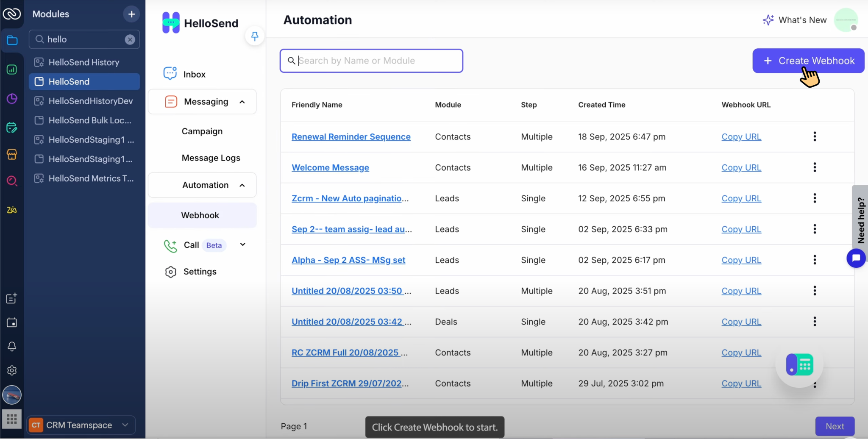Click the What's New sparkle link

pos(795,20)
